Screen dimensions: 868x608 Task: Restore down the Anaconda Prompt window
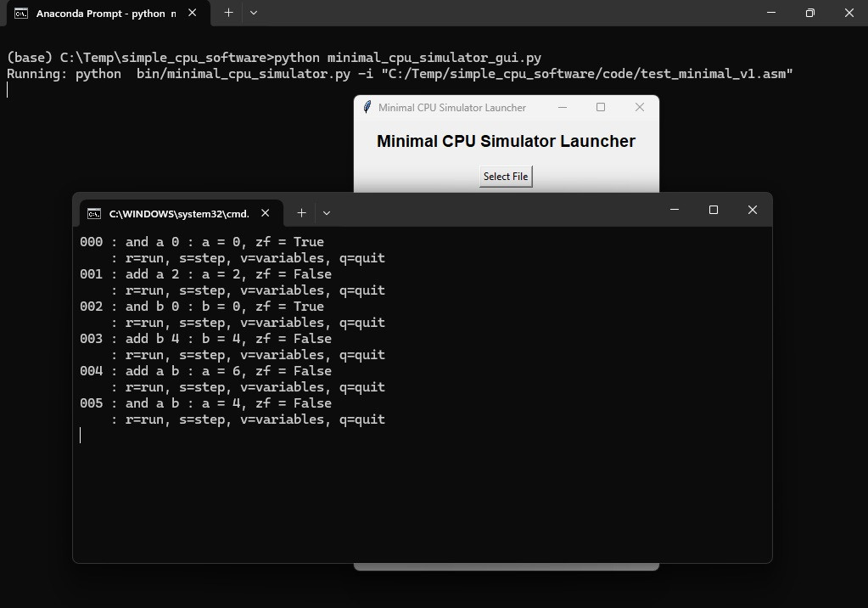[x=810, y=13]
